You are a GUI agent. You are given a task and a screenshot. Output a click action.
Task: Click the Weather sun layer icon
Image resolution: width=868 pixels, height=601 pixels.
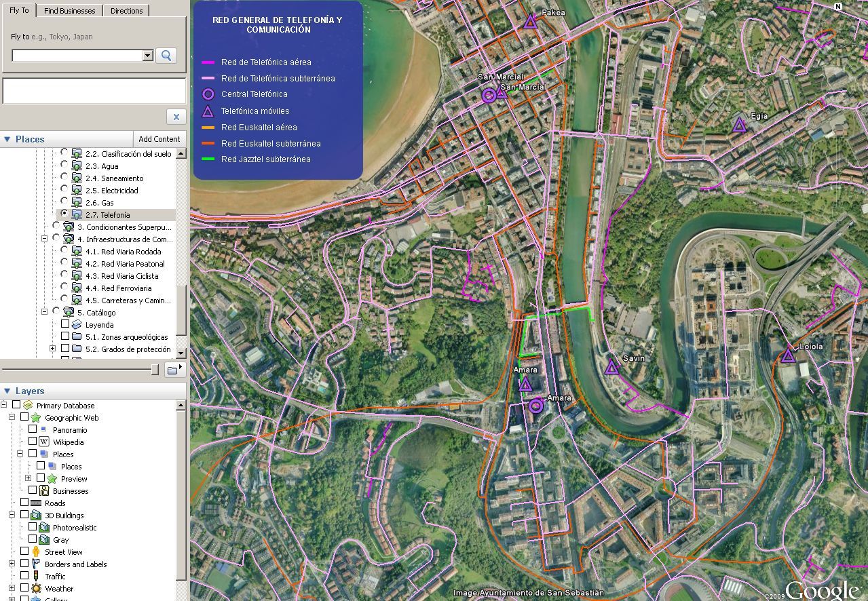pos(36,589)
